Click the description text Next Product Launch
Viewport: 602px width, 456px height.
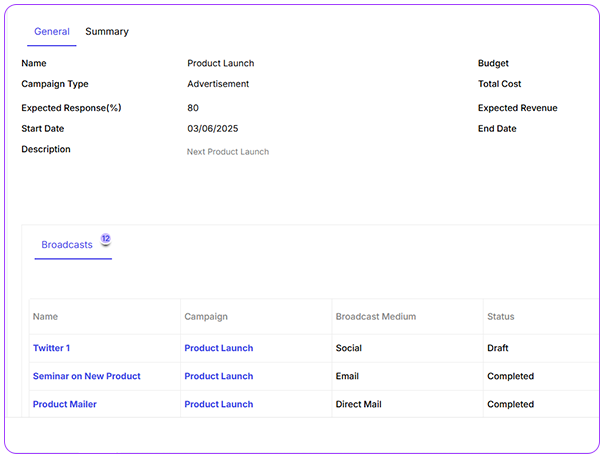coord(227,152)
